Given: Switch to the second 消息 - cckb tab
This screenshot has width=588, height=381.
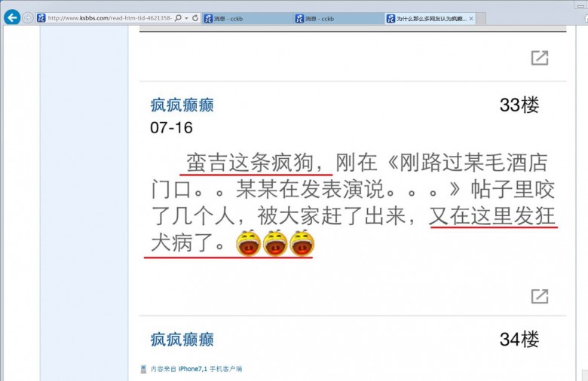Looking at the screenshot, I should (x=339, y=19).
